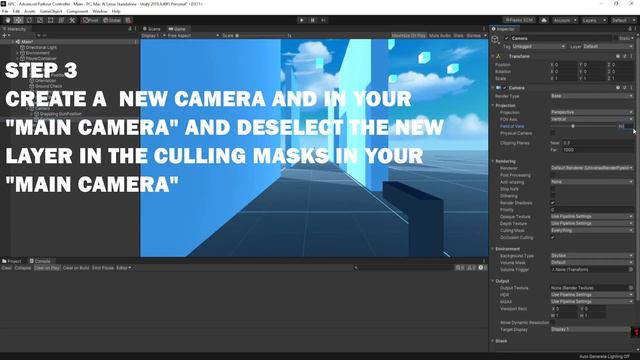Select the Hand tool in the toolbar

click(x=8, y=20)
